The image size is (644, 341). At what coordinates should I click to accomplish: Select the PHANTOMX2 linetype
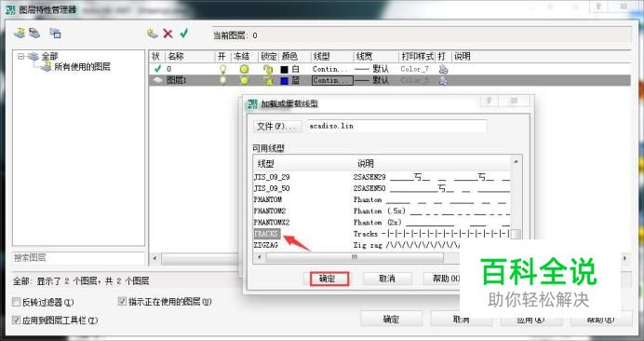coord(272,223)
